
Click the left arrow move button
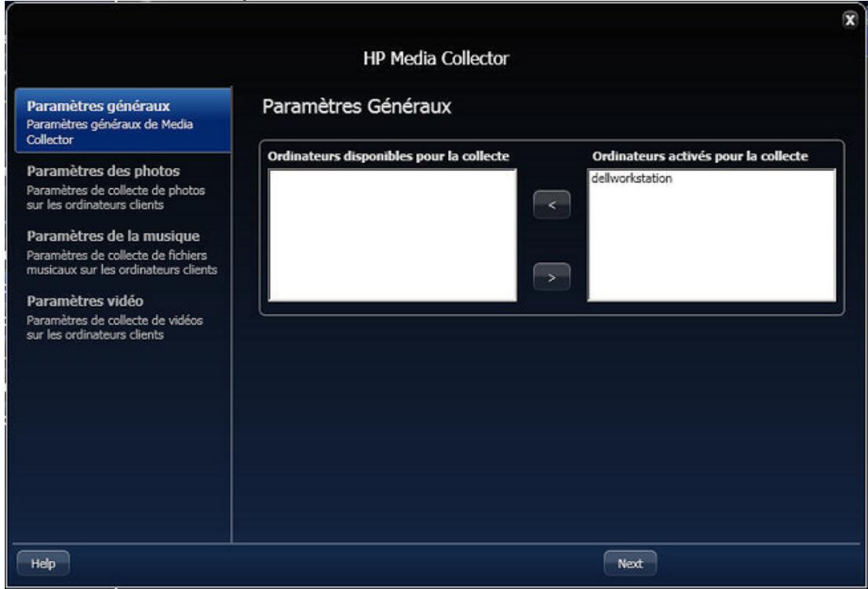tap(552, 205)
